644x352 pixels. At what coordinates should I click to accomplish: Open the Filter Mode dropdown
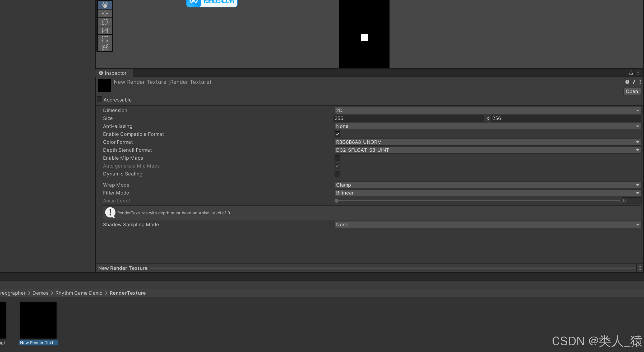tap(488, 193)
